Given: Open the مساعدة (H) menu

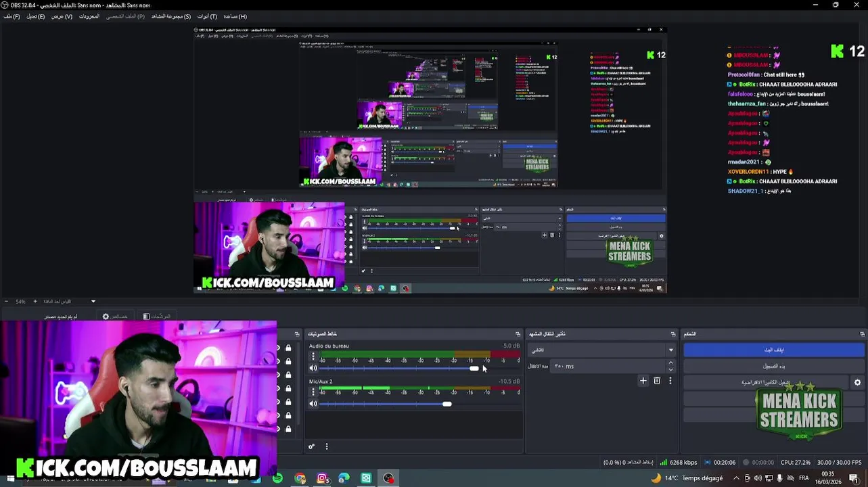Looking at the screenshot, I should [235, 16].
